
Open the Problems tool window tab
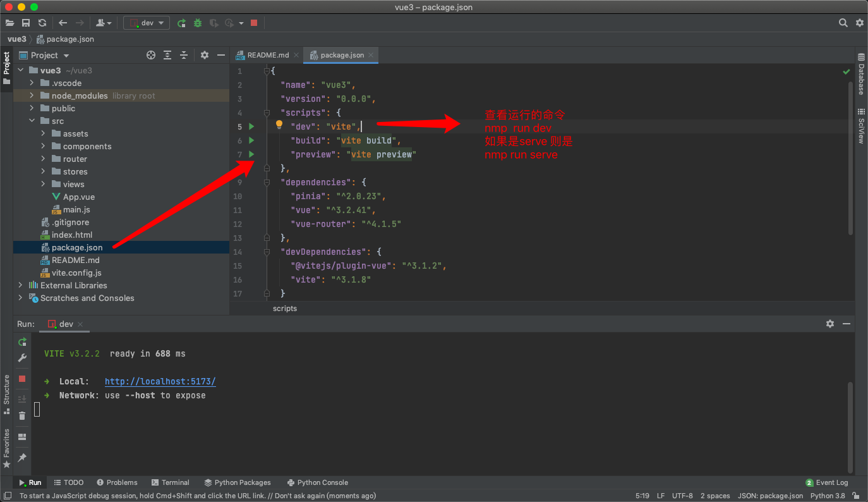point(116,482)
